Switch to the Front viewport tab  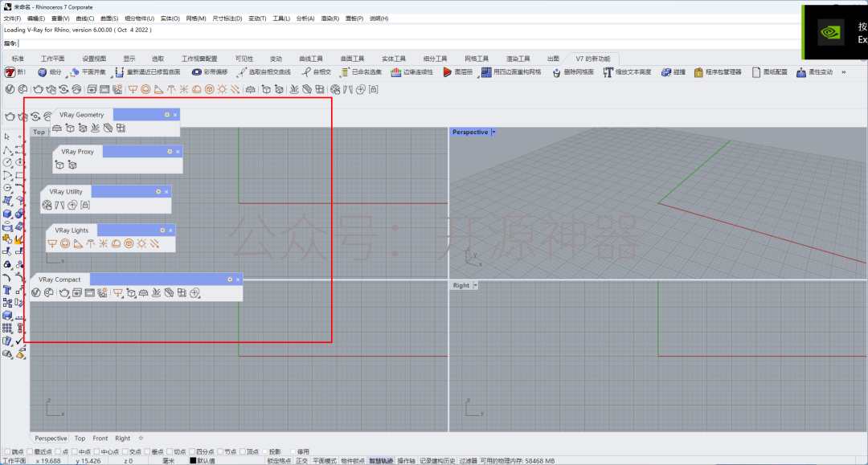point(100,438)
